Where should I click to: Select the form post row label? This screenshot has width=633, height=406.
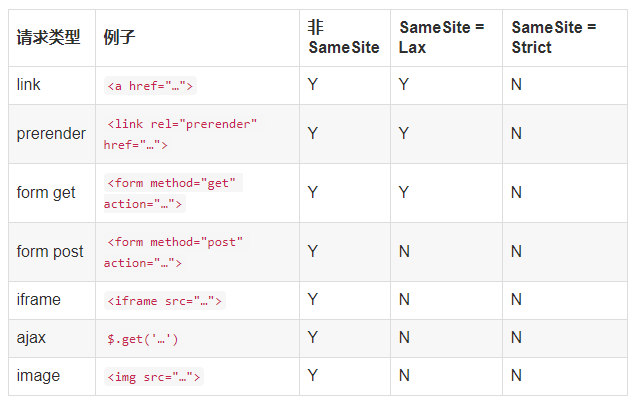pyautogui.click(x=50, y=251)
